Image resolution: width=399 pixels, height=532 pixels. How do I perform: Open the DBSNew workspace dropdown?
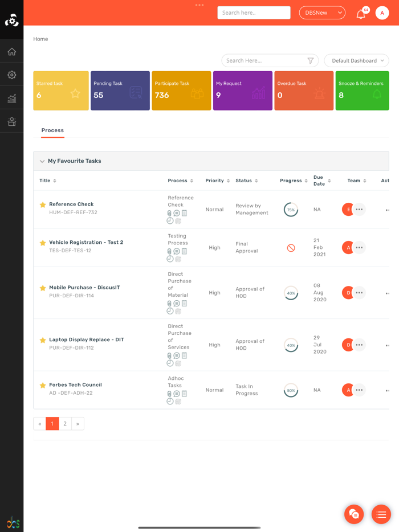click(x=322, y=13)
